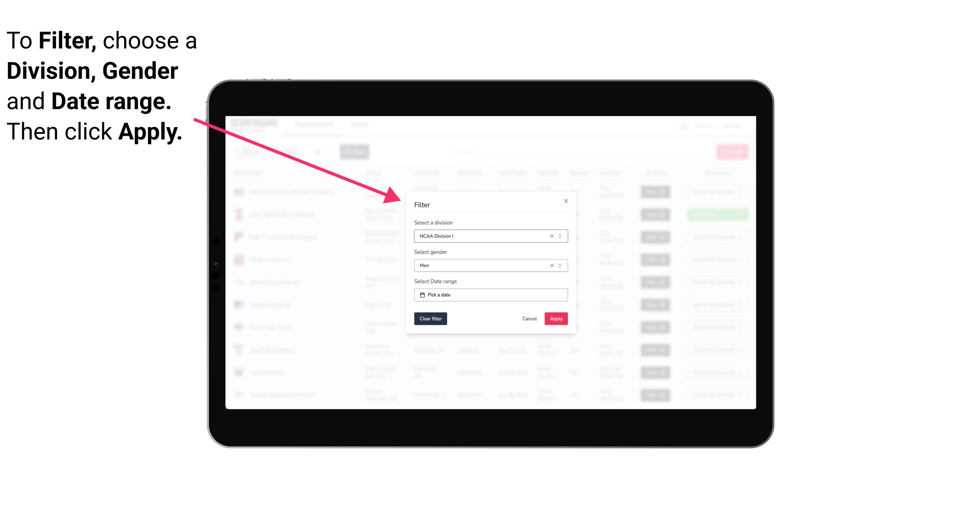
Task: Click the close X icon on Filter dialog
Action: click(x=565, y=200)
